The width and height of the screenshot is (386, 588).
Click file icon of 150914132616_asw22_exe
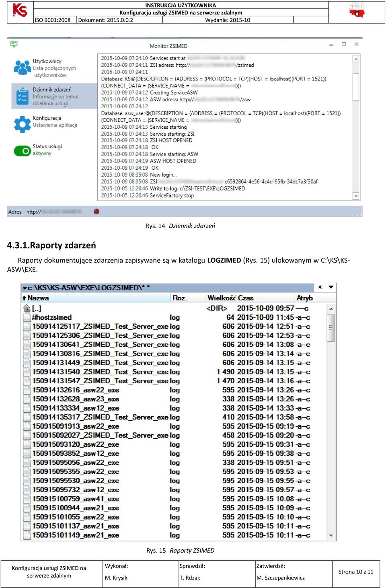[x=27, y=390]
